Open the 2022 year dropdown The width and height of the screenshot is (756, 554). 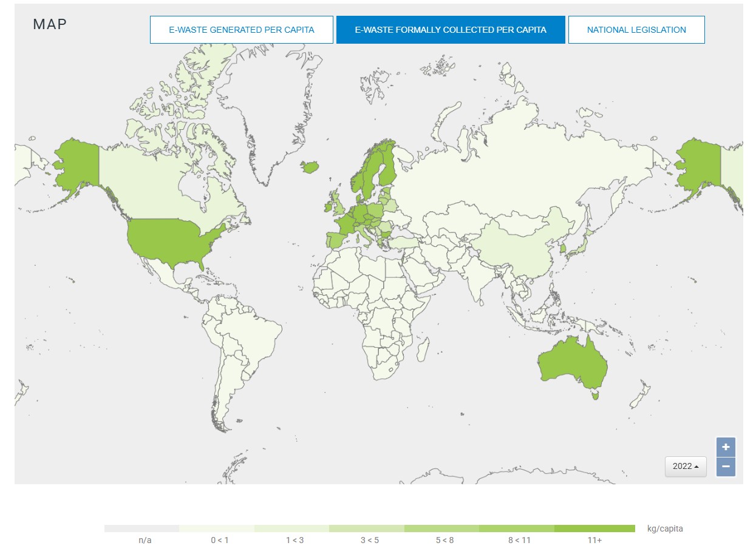pyautogui.click(x=686, y=466)
